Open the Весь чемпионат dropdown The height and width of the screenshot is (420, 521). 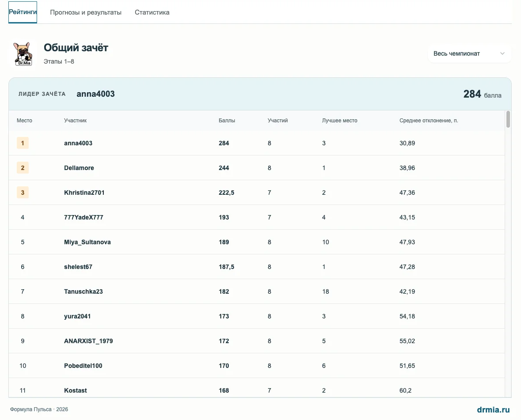469,53
